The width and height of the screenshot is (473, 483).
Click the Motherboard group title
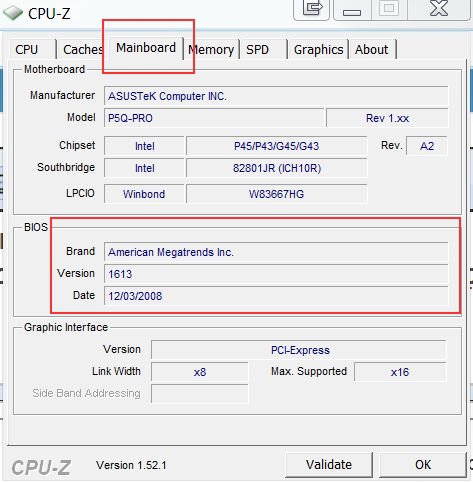54,69
